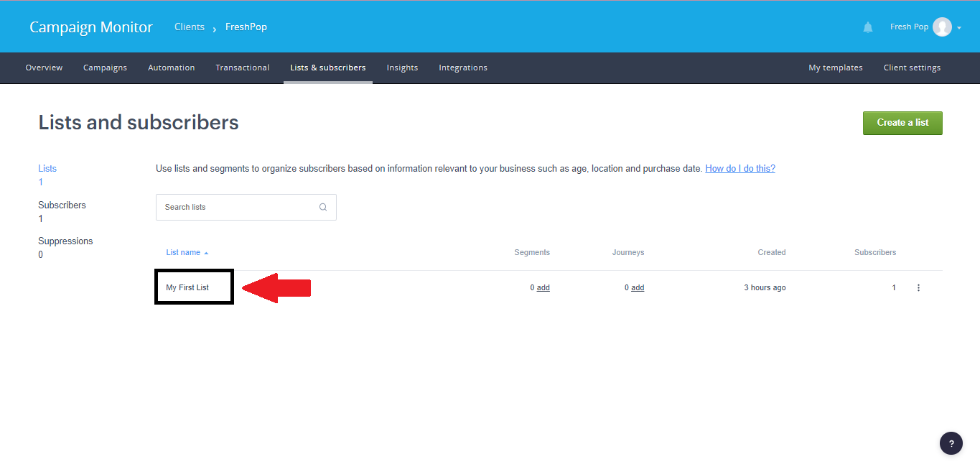980x472 pixels.
Task: Switch to the Insights tab
Action: [x=402, y=68]
